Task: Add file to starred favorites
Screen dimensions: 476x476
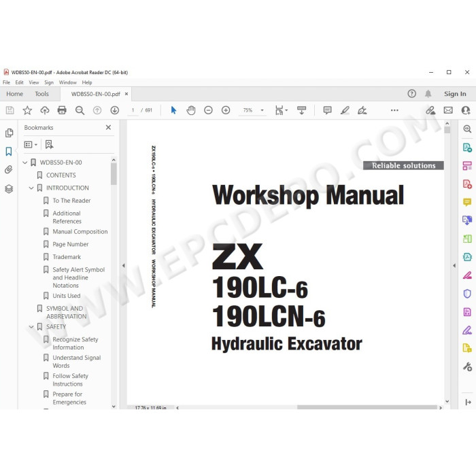Action: tap(27, 110)
